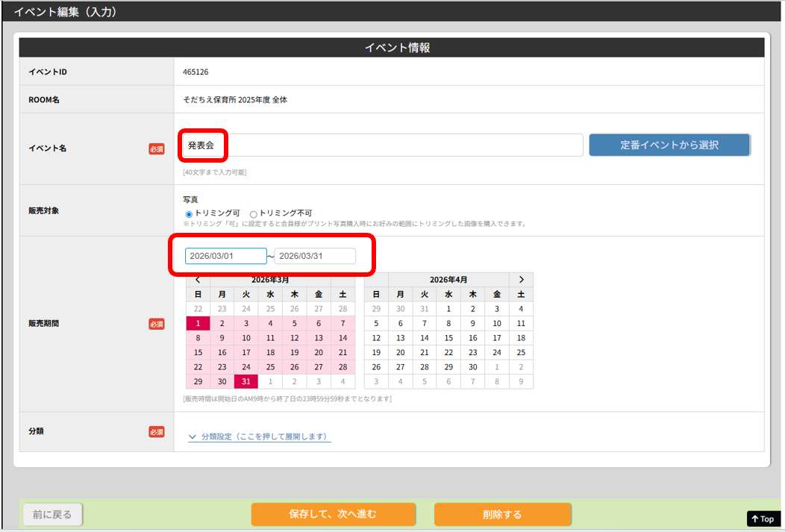Click 定番イベントから選択 button
Screen dimensions: 785x532
coord(669,145)
